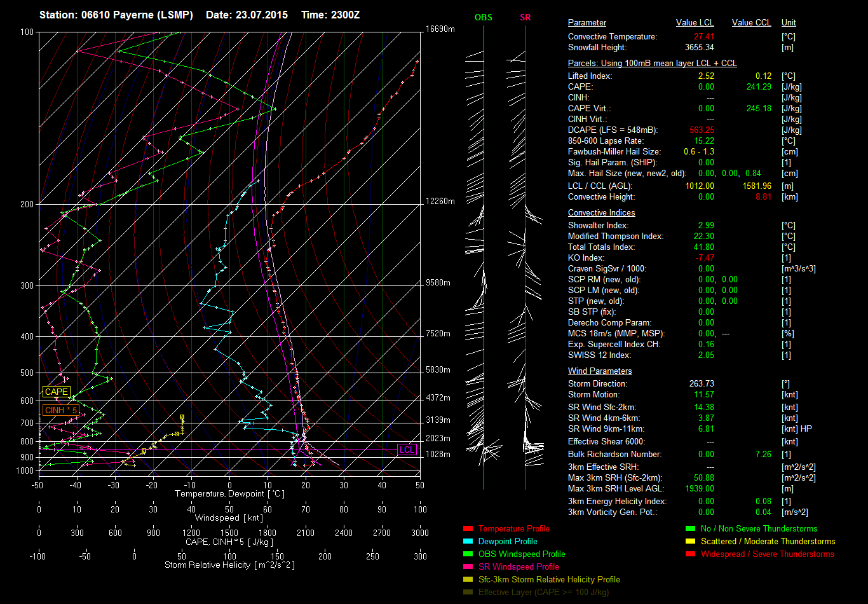Click the green No / Non Severe Thunderstorms swatch
Screen dimensions: 868x604
pos(690,528)
